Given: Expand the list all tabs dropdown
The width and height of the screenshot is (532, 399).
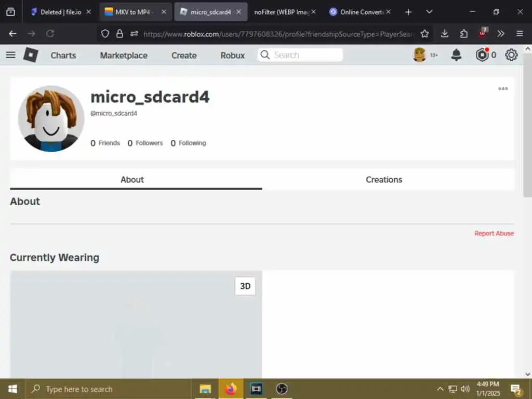Looking at the screenshot, I should point(429,12).
